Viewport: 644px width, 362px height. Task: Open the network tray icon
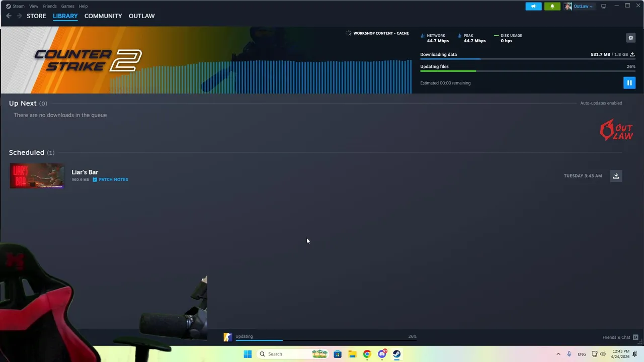[x=594, y=354]
